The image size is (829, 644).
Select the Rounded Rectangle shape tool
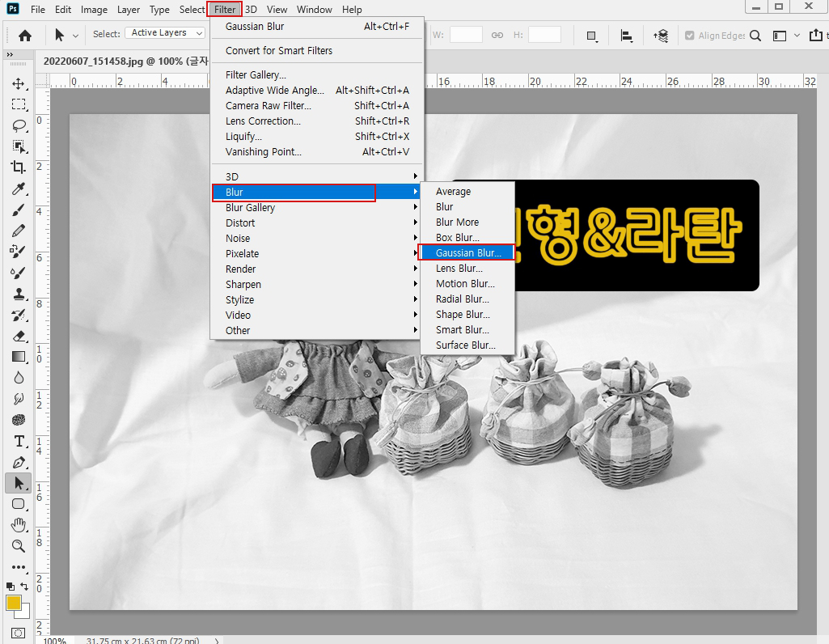coord(19,504)
